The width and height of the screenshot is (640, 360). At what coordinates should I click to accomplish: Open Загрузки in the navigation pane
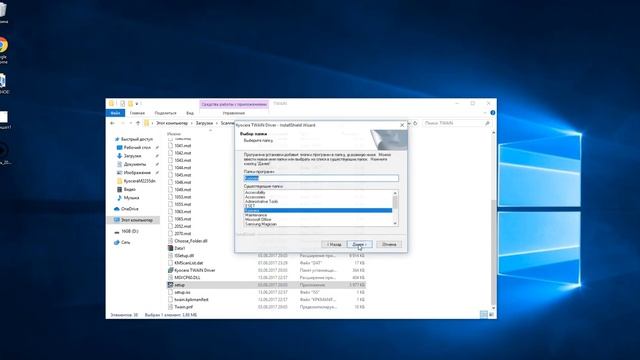(x=132, y=156)
